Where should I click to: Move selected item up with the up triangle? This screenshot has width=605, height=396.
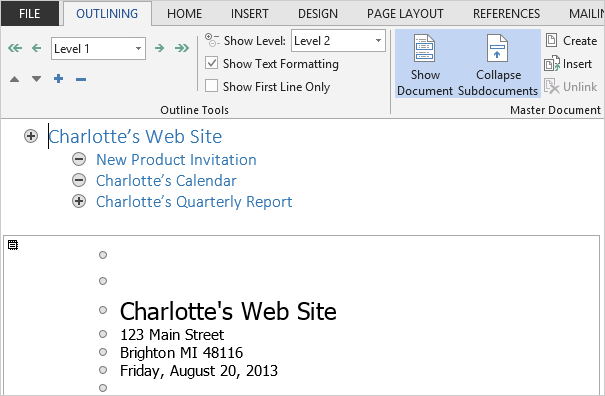point(14,79)
